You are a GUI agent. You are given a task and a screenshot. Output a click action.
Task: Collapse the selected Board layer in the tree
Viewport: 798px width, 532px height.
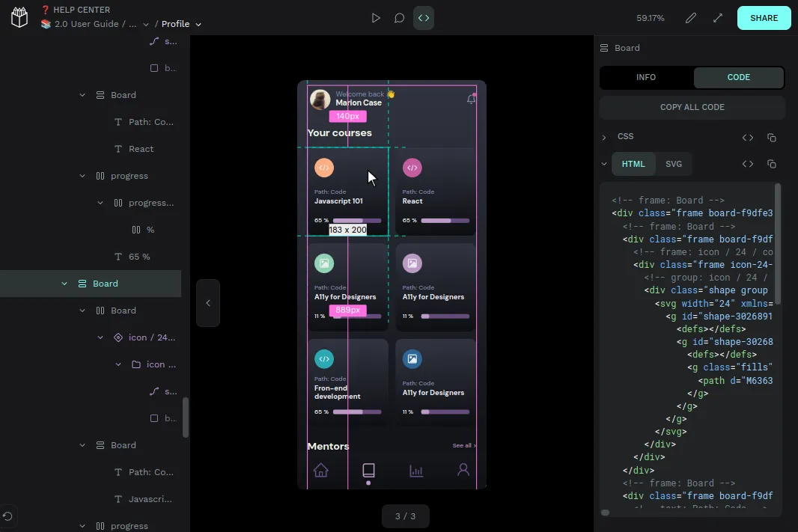coord(64,284)
